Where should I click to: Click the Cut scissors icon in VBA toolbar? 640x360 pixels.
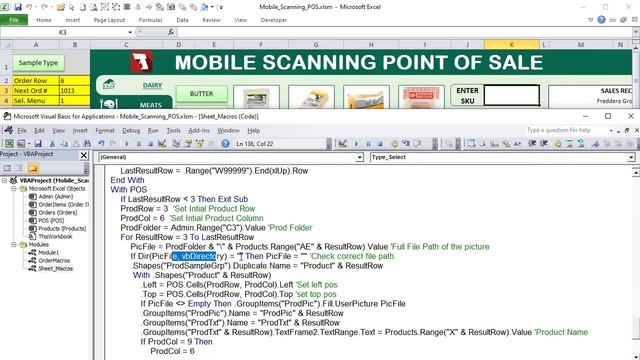(52, 143)
